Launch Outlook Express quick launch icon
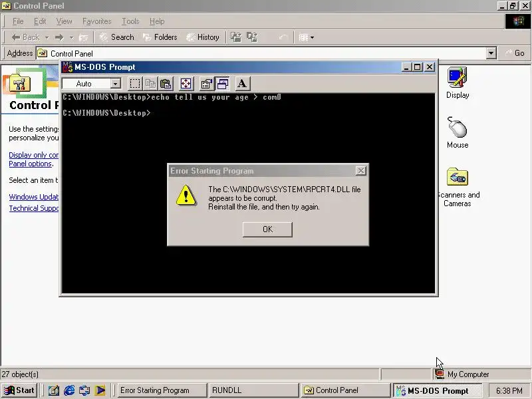Screen dimensions: 532x399 coord(84,390)
